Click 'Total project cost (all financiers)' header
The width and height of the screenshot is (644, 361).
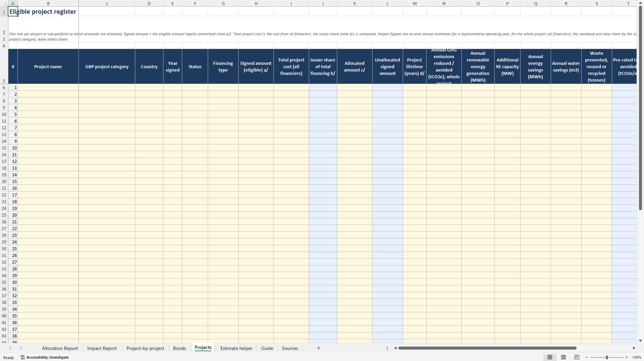[x=291, y=66]
